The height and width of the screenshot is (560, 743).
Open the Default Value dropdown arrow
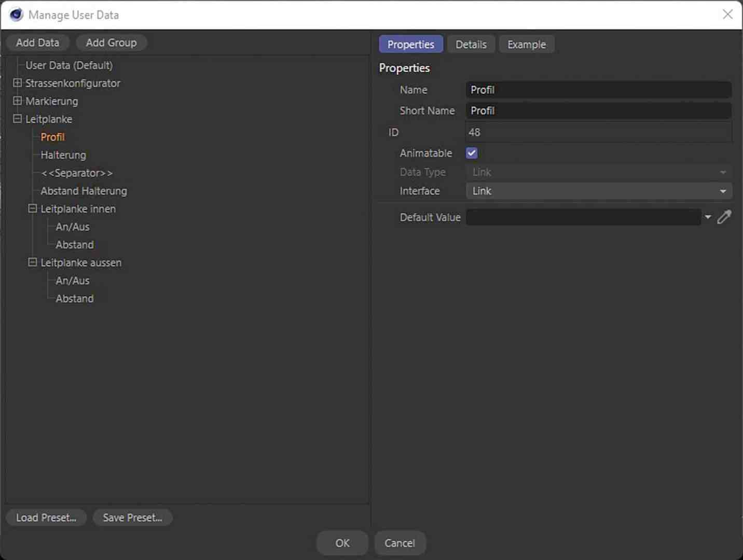coord(708,217)
